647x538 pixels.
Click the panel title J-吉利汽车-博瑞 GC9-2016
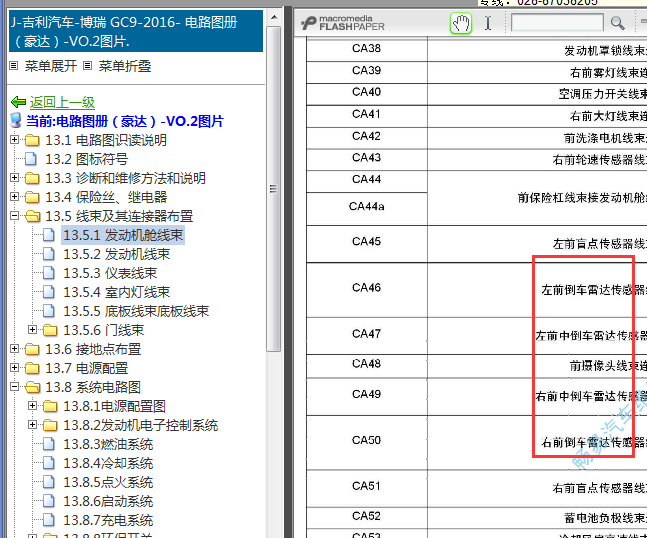click(x=136, y=31)
